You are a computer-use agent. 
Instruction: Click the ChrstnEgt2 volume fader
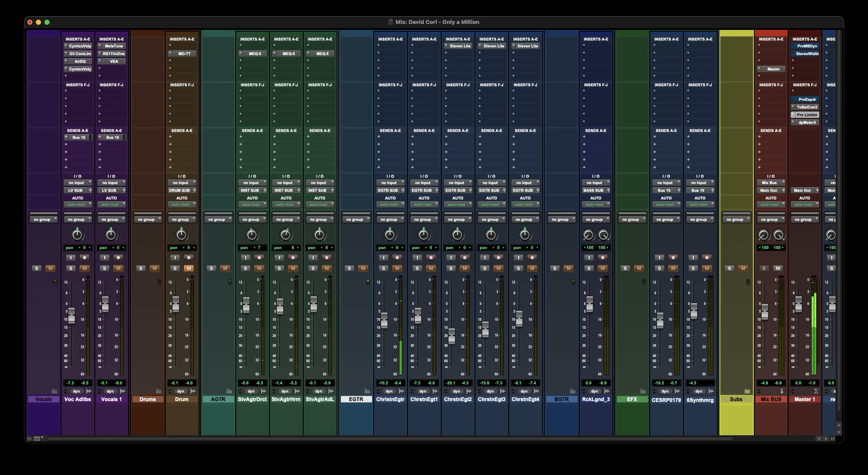(452, 336)
